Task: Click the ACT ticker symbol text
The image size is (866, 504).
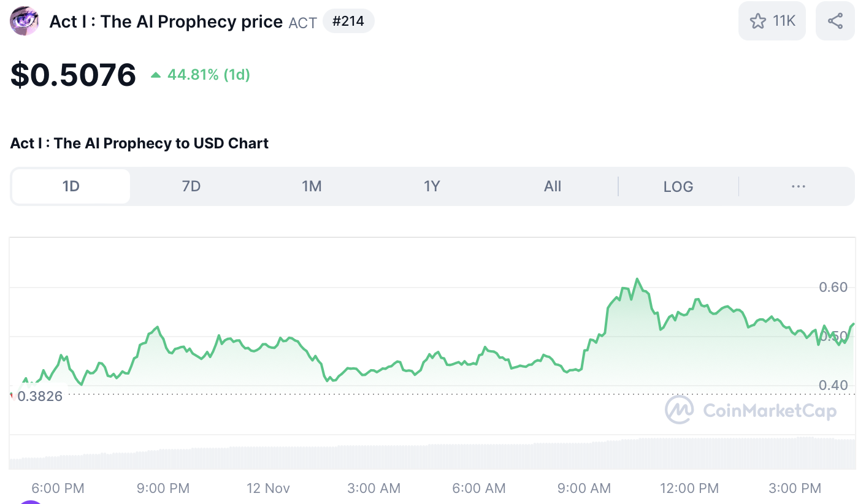Action: tap(303, 23)
